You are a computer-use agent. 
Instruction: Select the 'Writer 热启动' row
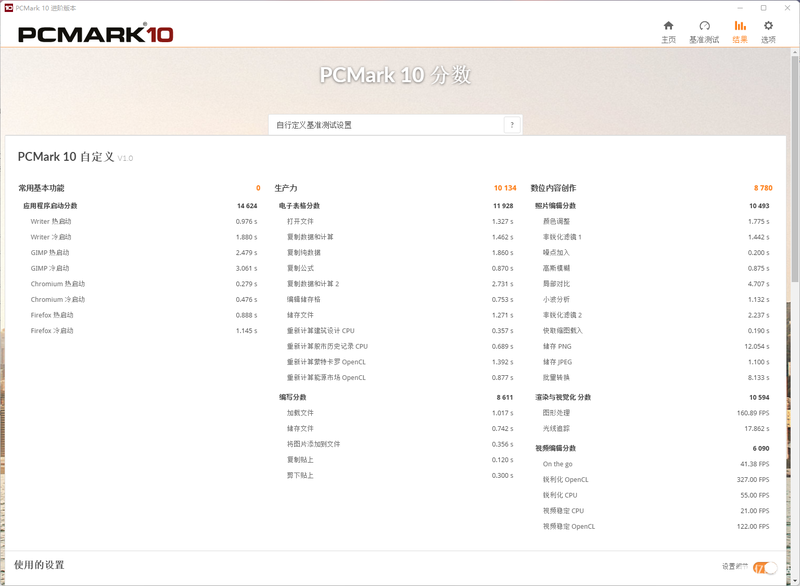144,221
